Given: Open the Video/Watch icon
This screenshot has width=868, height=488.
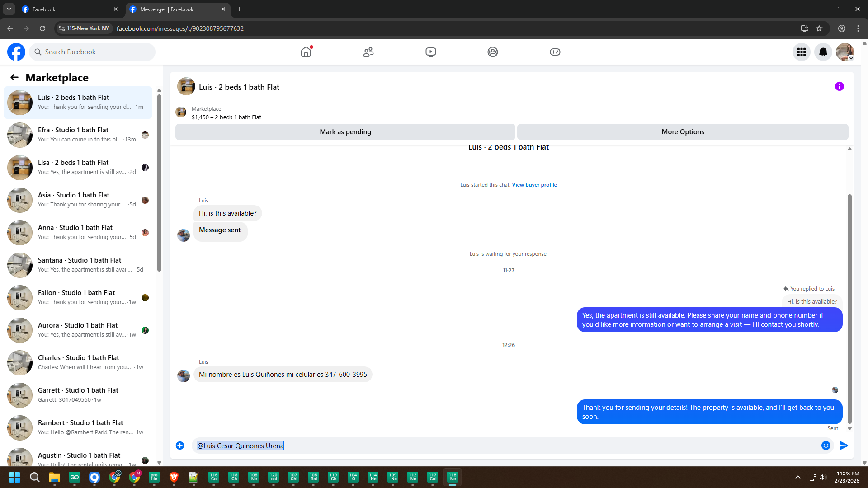Looking at the screenshot, I should [x=431, y=52].
